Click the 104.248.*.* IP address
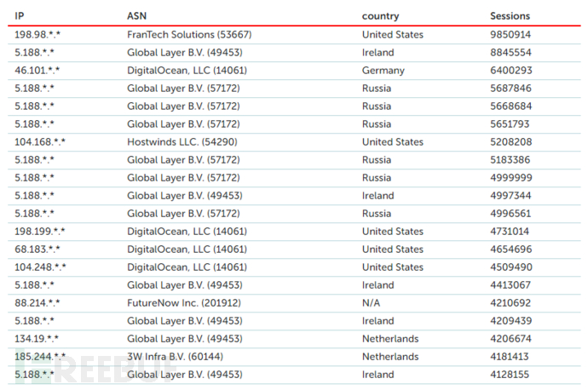This screenshot has height=390, width=588. (x=40, y=267)
